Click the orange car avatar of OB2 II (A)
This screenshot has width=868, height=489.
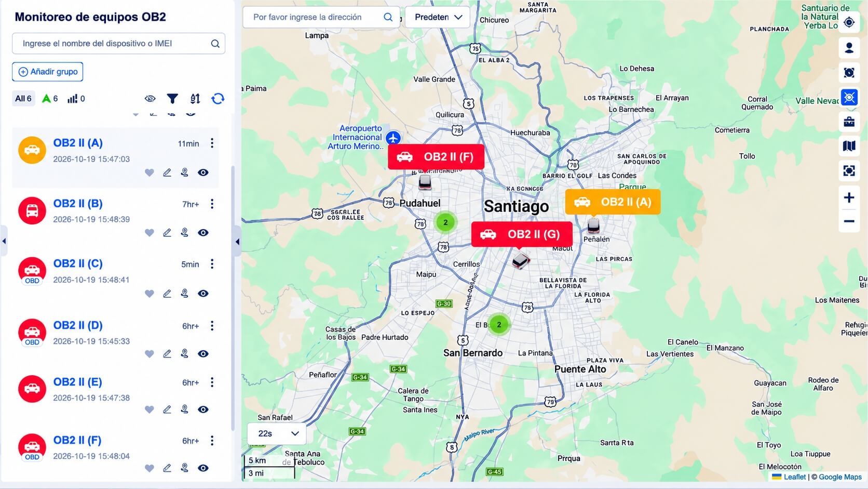(x=32, y=150)
